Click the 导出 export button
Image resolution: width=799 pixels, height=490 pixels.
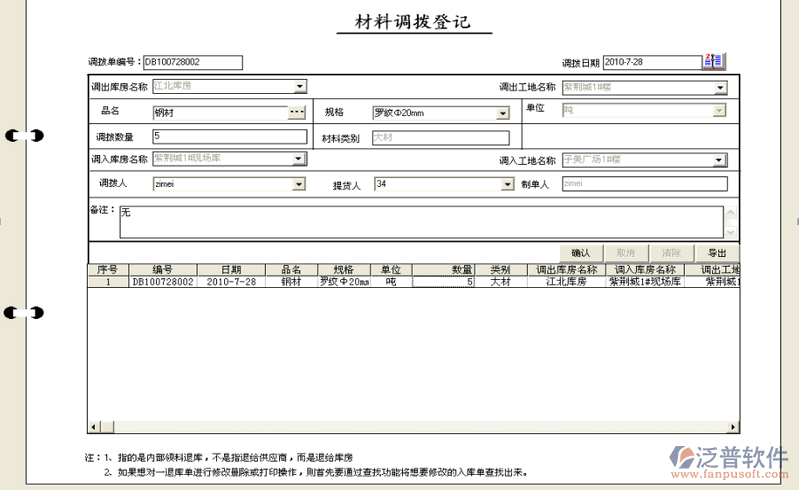[717, 253]
